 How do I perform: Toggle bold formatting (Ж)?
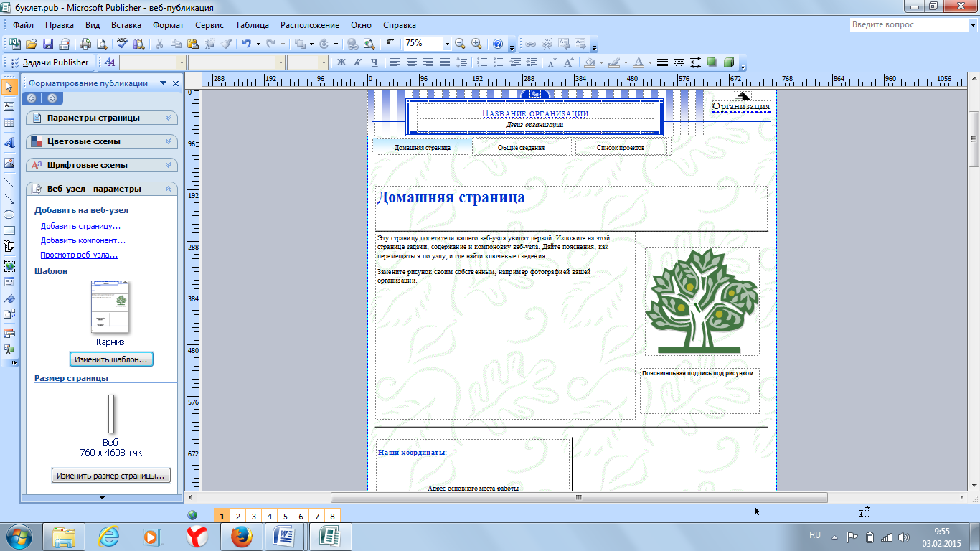(x=341, y=62)
